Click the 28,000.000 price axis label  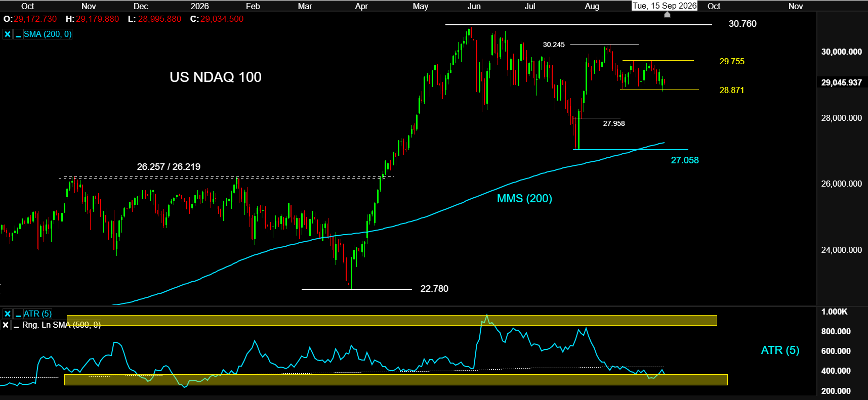click(x=841, y=118)
